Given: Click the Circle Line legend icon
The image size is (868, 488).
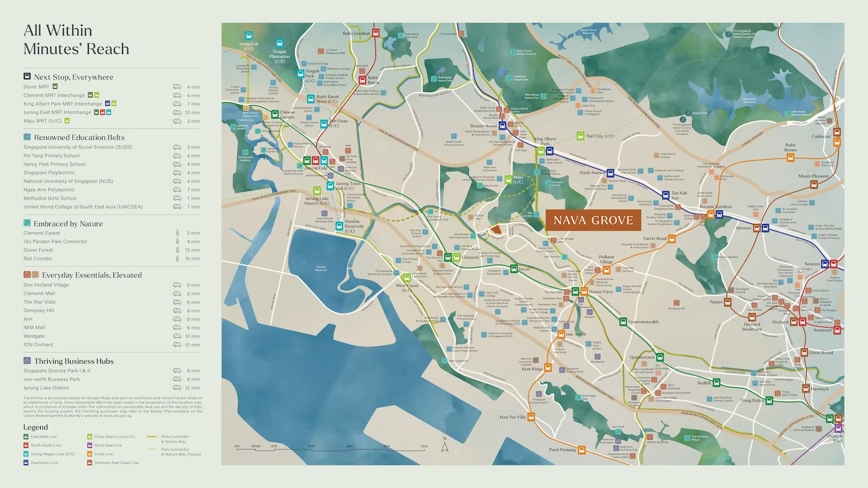Looking at the screenshot, I should pyautogui.click(x=90, y=454).
